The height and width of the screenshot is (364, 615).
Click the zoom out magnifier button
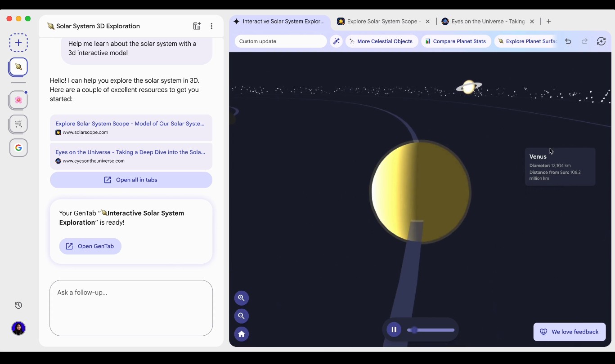[242, 316]
